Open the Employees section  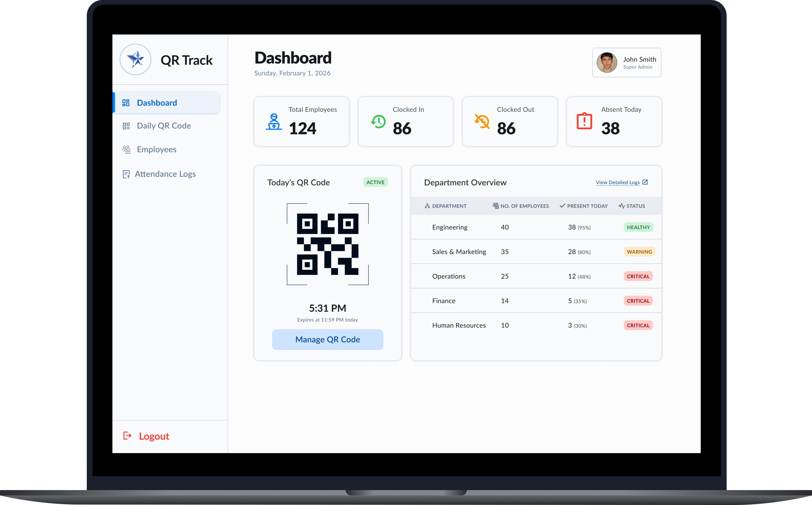pyautogui.click(x=156, y=150)
